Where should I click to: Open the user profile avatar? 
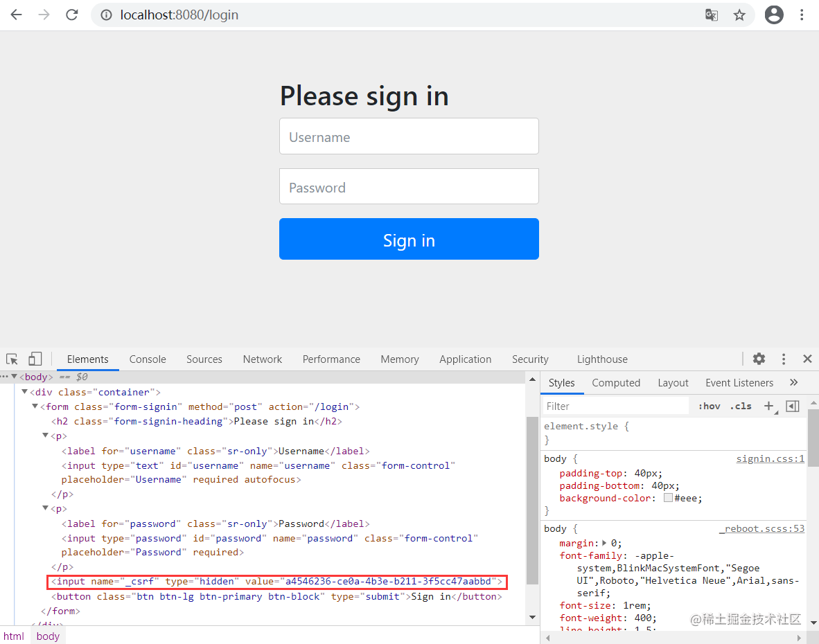[x=774, y=15]
